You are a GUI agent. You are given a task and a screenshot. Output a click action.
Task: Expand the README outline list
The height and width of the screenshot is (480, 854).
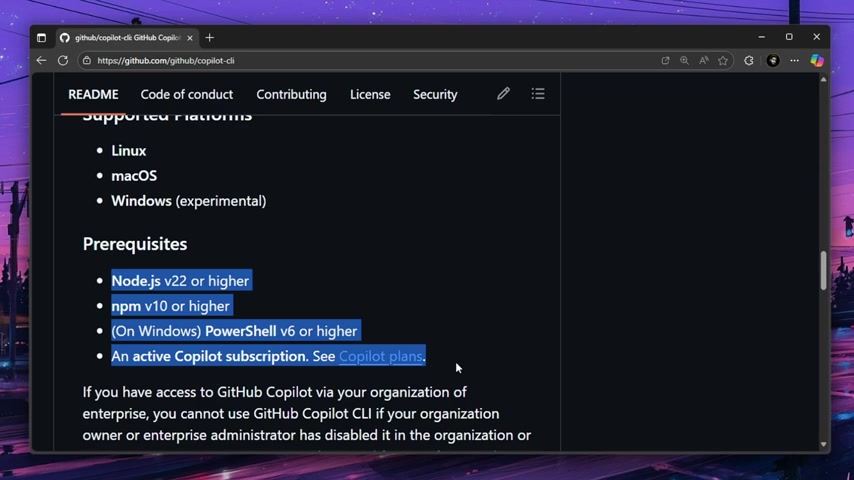point(538,94)
